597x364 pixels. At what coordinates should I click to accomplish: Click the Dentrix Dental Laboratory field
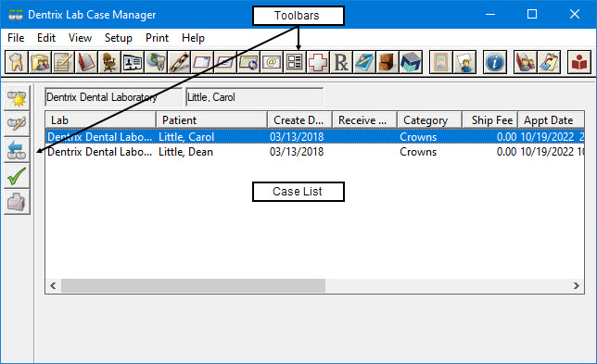(x=113, y=97)
